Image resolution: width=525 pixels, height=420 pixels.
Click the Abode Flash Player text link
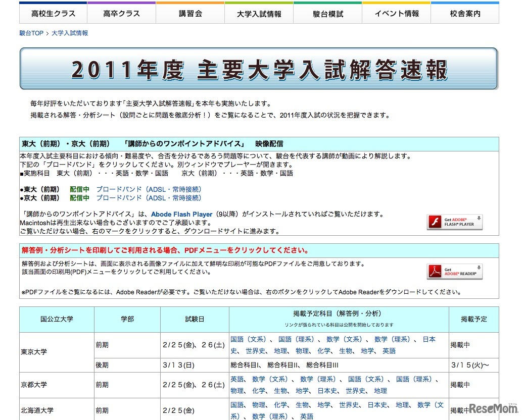tap(181, 214)
